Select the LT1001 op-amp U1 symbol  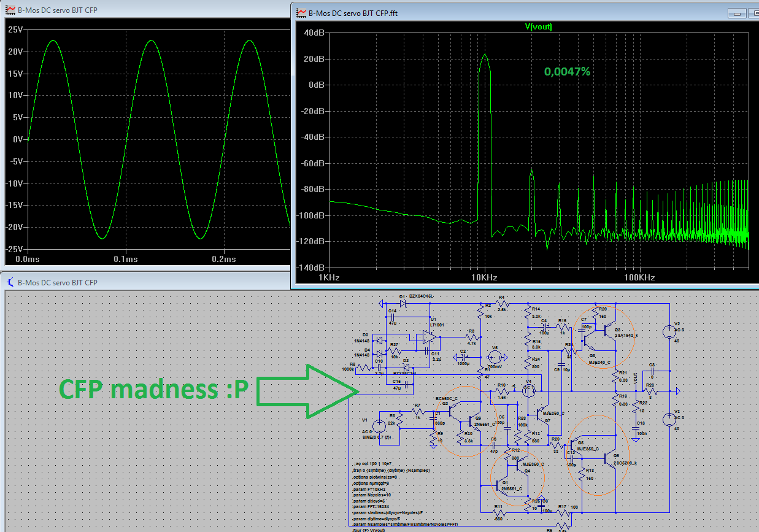[430, 337]
